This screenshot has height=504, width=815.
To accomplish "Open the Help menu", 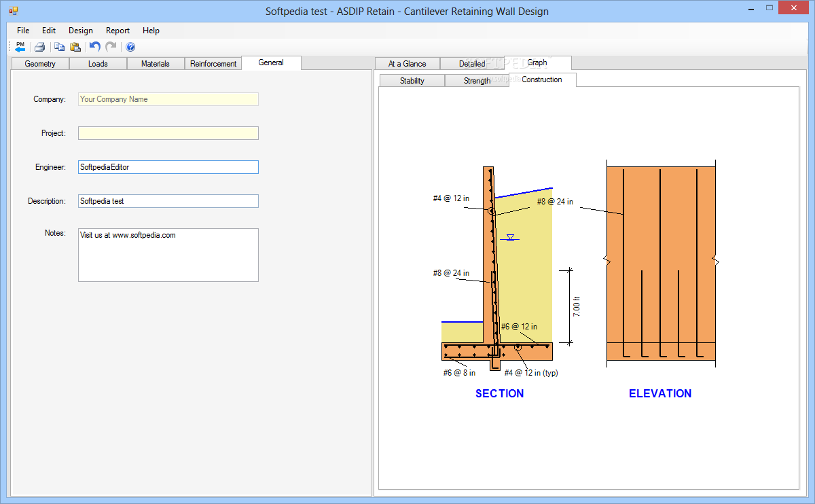I will [x=151, y=31].
